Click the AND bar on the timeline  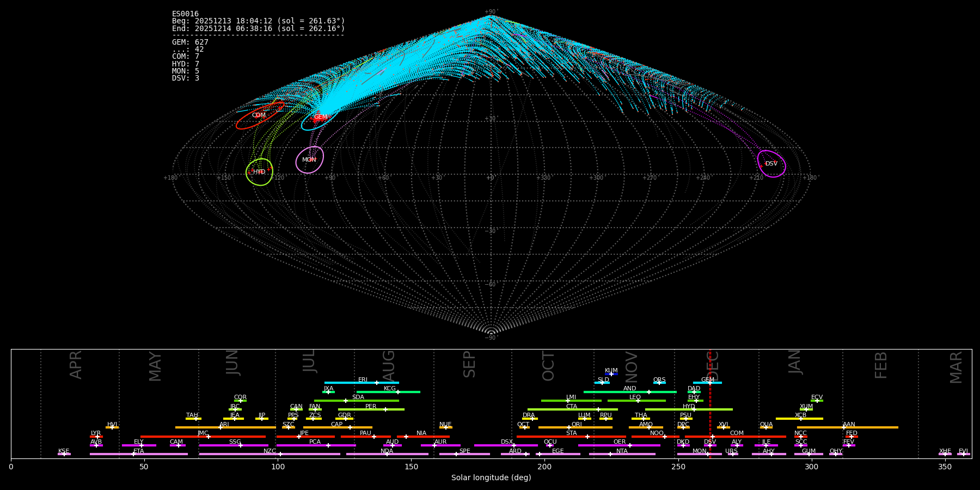[x=630, y=391]
